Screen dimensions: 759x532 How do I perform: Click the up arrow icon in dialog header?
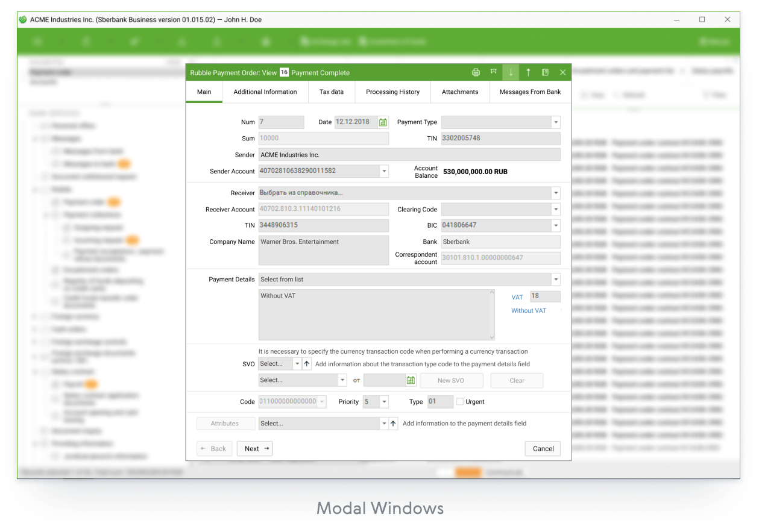528,72
